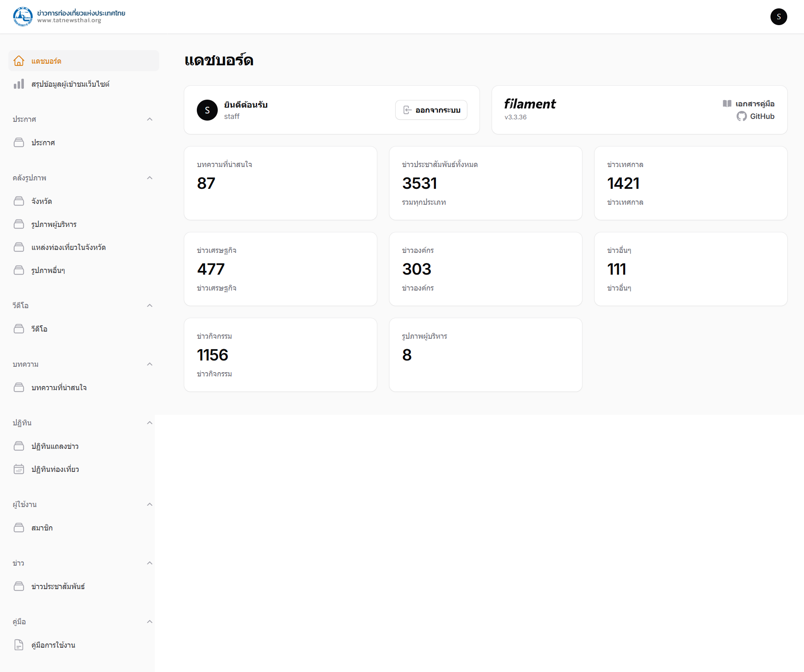Open ข่าวประชาสัมพันธ์ from the sidebar
804x672 pixels.
coord(84,586)
